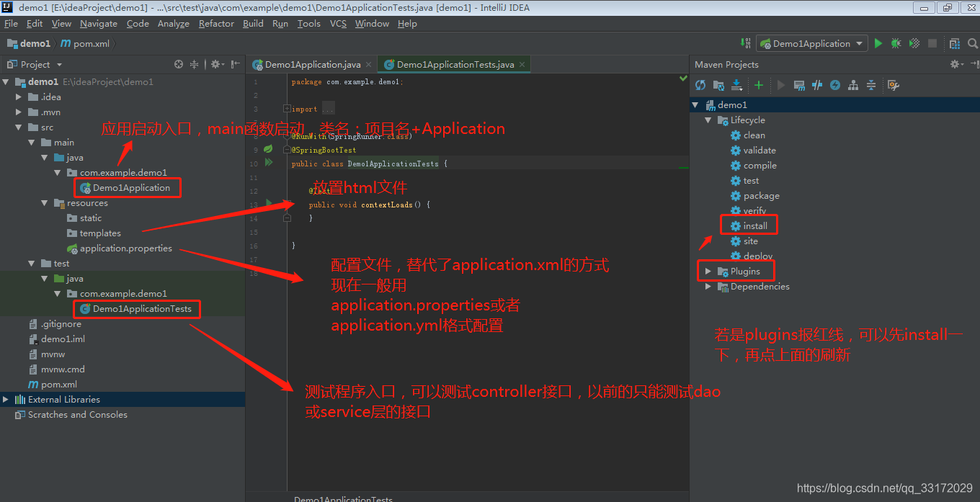Open Project panel gear settings

pyautogui.click(x=217, y=64)
